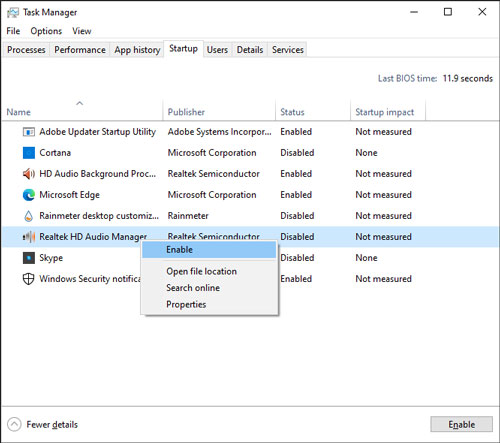Click the blue Cortana app icon
The width and height of the screenshot is (500, 443).
(29, 153)
